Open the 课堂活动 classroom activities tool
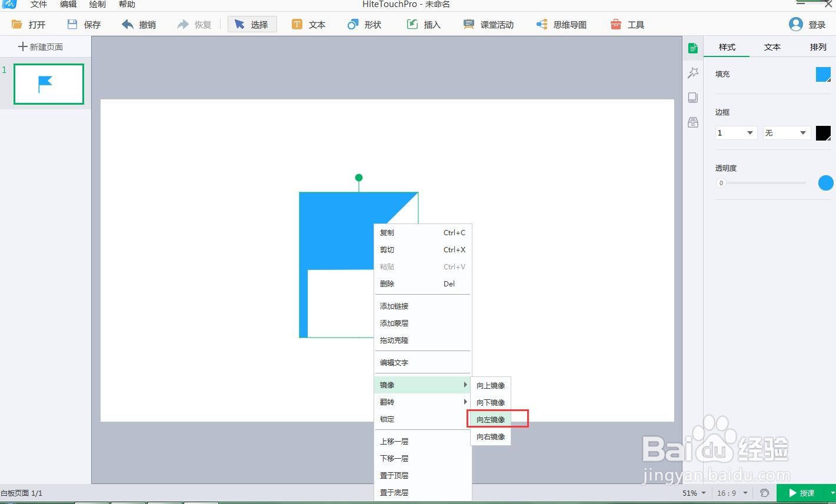 (x=488, y=24)
